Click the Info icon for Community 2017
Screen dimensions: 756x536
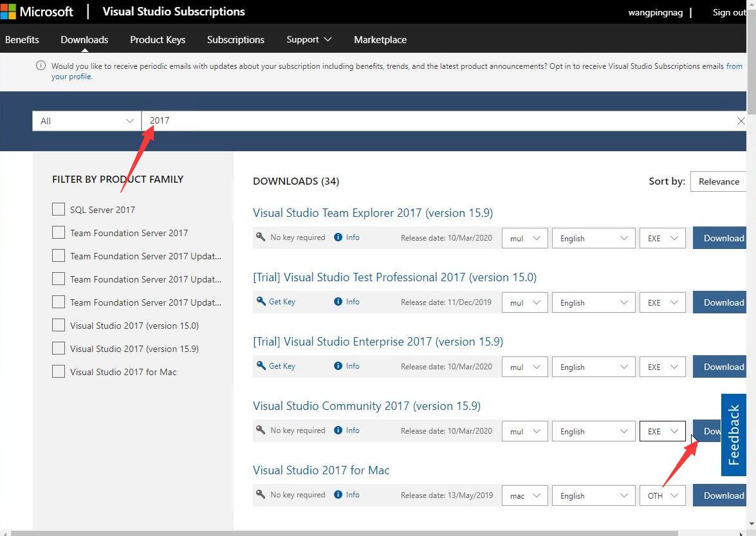click(x=338, y=430)
